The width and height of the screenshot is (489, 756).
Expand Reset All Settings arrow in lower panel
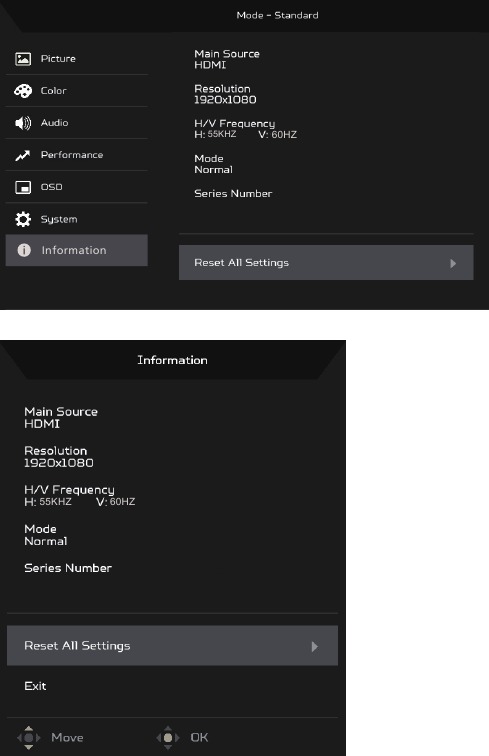pyautogui.click(x=314, y=647)
